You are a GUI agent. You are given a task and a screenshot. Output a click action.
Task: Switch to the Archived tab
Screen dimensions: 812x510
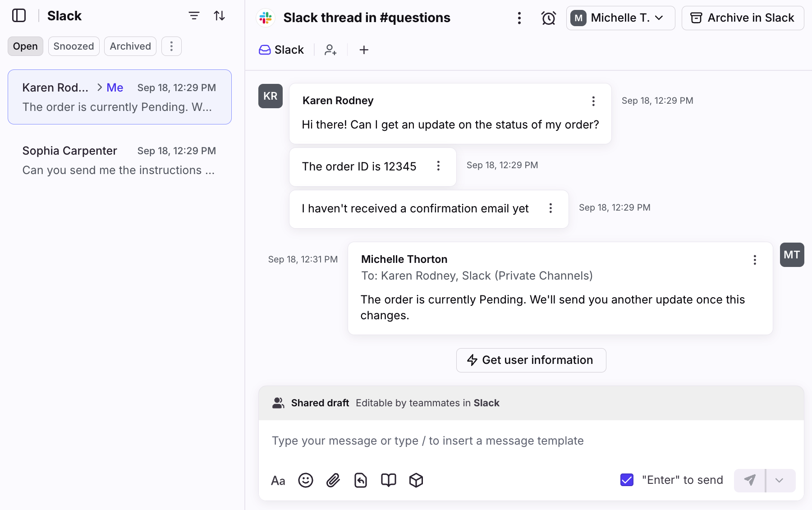(130, 46)
